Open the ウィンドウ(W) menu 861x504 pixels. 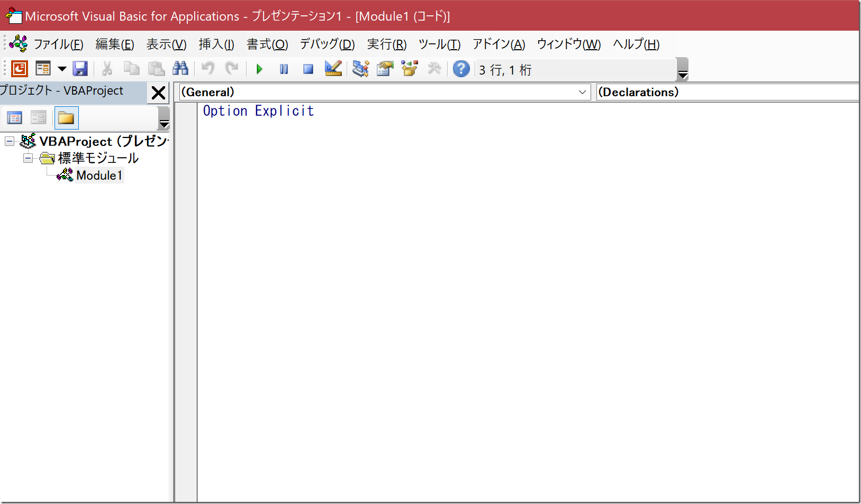point(569,44)
